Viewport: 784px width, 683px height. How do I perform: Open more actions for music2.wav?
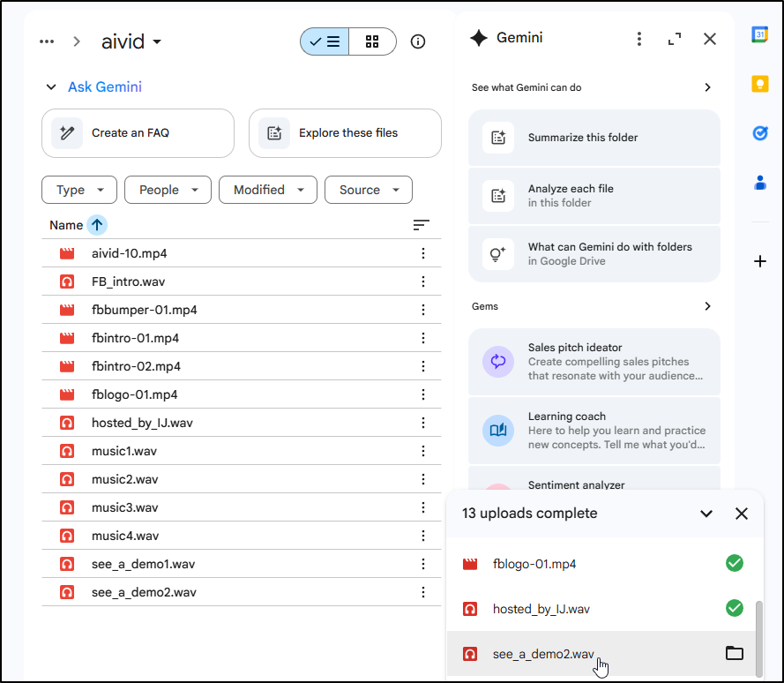(423, 479)
